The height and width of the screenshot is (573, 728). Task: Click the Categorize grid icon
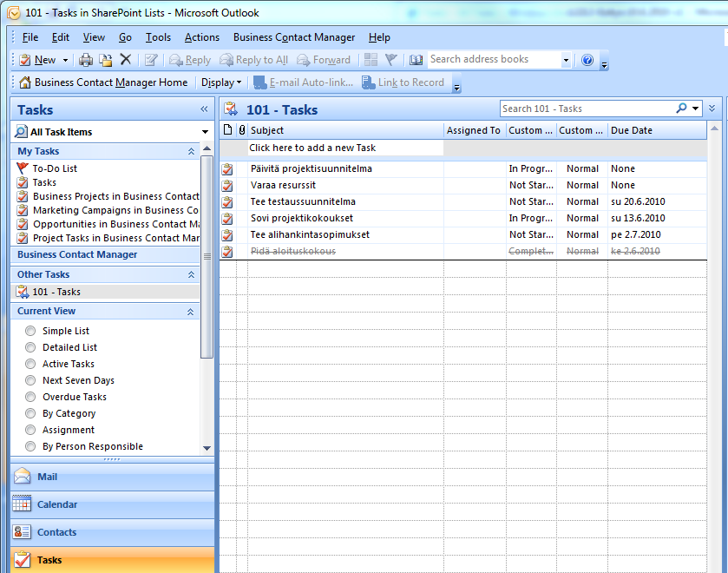tap(371, 60)
